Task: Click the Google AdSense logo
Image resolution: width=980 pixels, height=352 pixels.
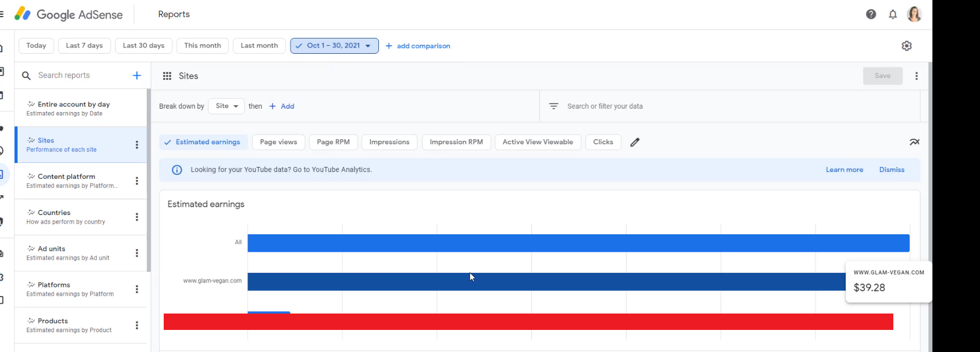Action: 69,14
